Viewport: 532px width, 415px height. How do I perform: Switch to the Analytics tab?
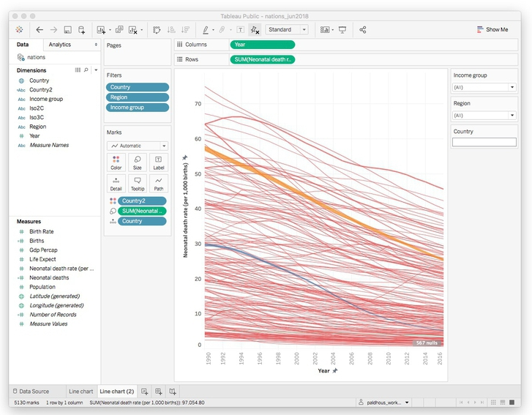coord(60,45)
